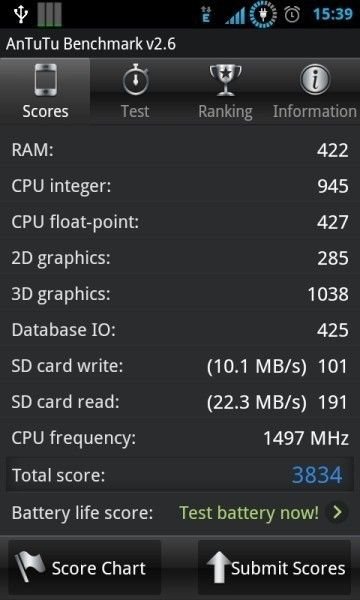Tap the signal strength bars icon
Viewport: 360px width, 600px height.
tap(234, 16)
